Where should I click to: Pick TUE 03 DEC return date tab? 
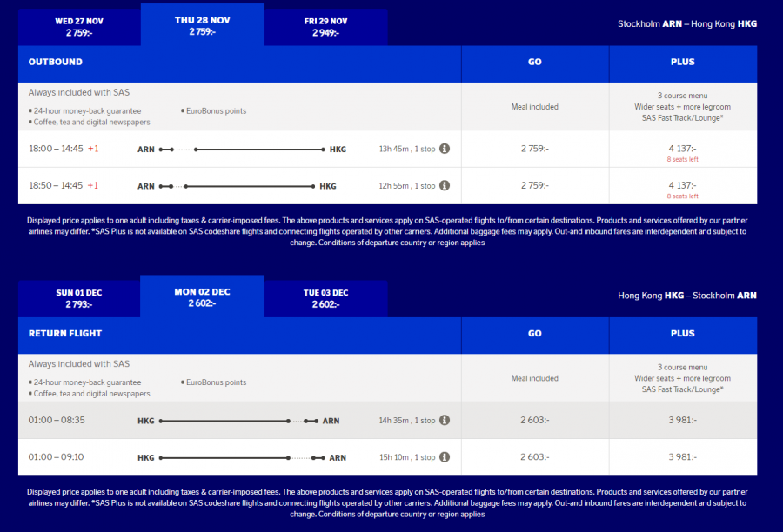325,298
